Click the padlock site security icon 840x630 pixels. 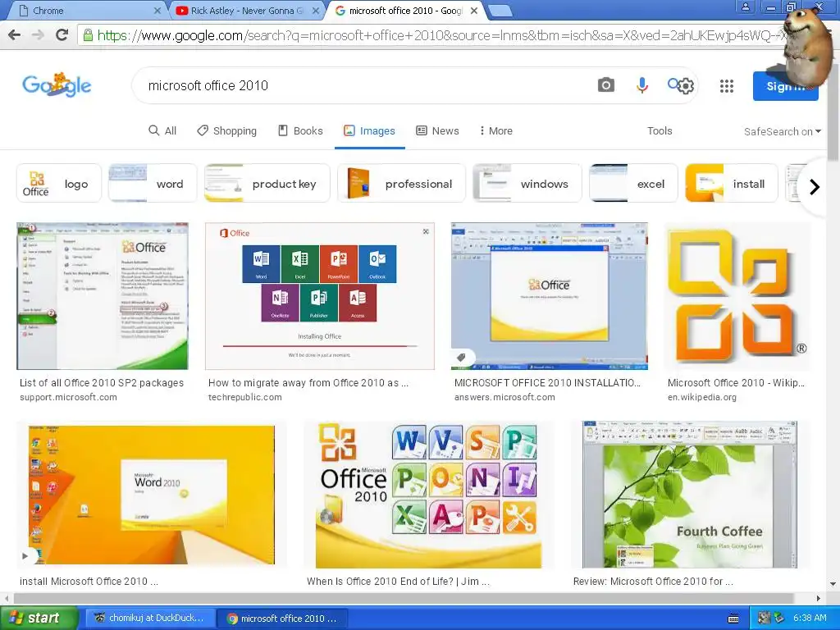pyautogui.click(x=87, y=35)
